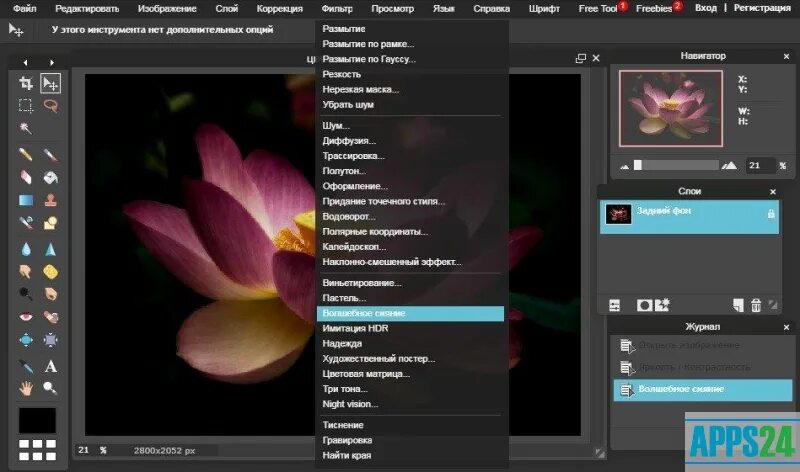This screenshot has width=800, height=472.
Task: Select the Sponge tool
Action: (51, 271)
